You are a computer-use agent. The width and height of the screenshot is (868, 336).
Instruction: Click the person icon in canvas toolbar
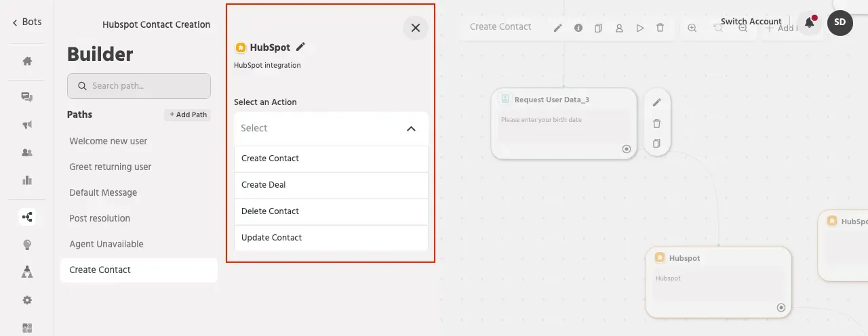(619, 28)
